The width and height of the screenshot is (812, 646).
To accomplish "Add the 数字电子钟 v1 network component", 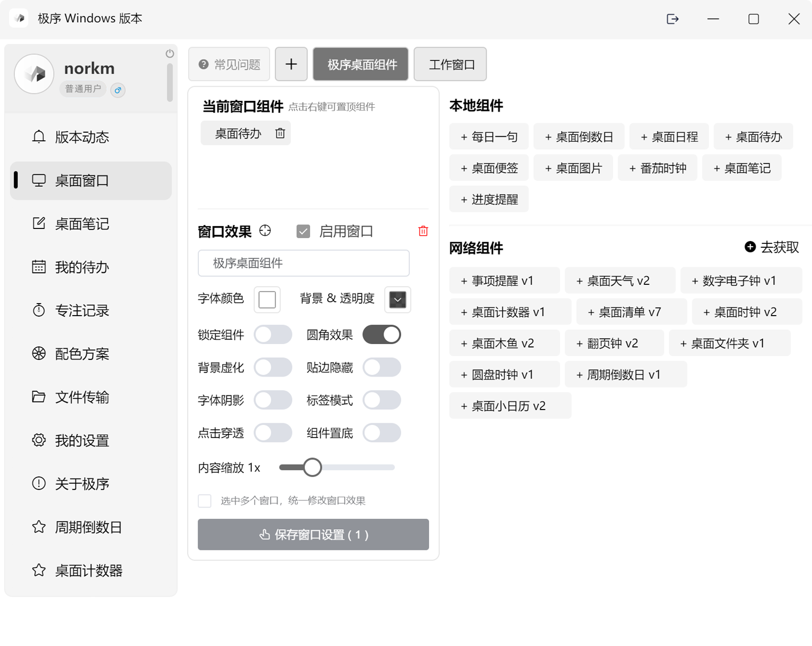I will tap(741, 280).
